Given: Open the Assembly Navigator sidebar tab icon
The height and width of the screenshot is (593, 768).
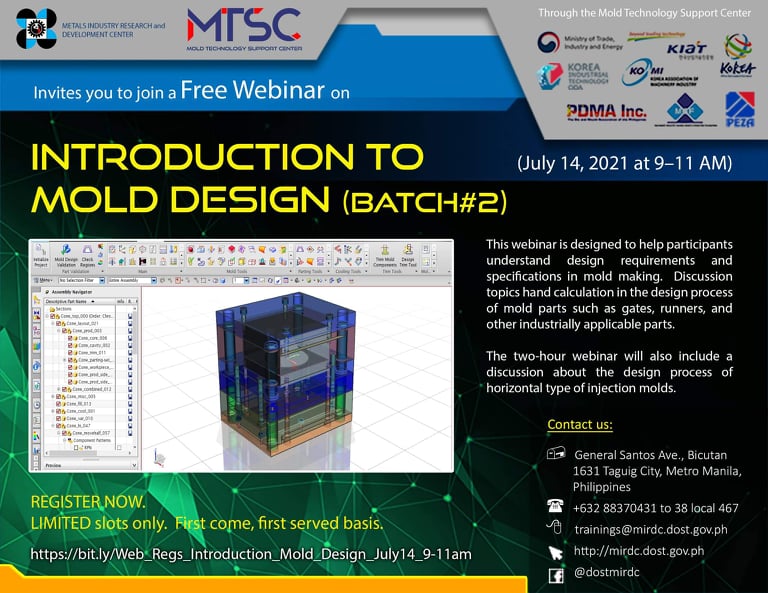Looking at the screenshot, I should [37, 300].
